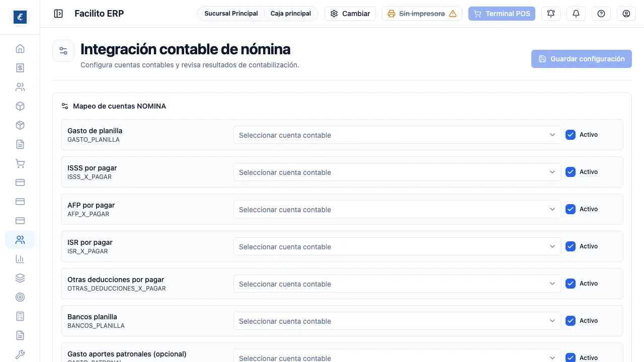Open the dollar receipt icon in the sidebar
This screenshot has width=644, height=362.
pyautogui.click(x=20, y=68)
